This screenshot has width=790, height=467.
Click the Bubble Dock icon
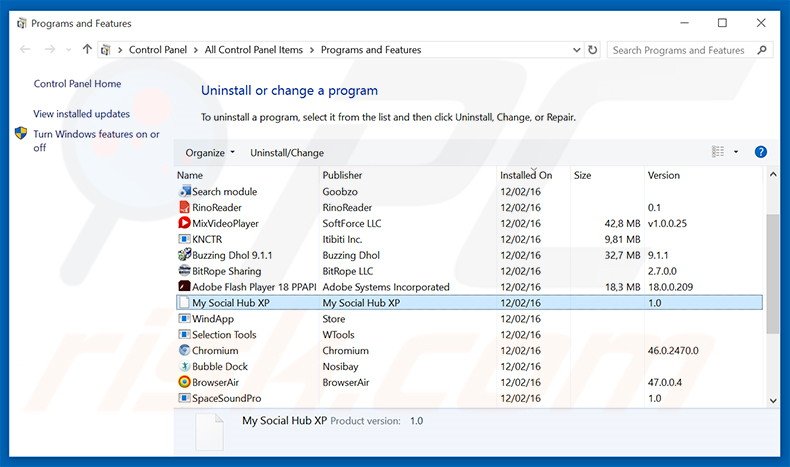(x=184, y=367)
